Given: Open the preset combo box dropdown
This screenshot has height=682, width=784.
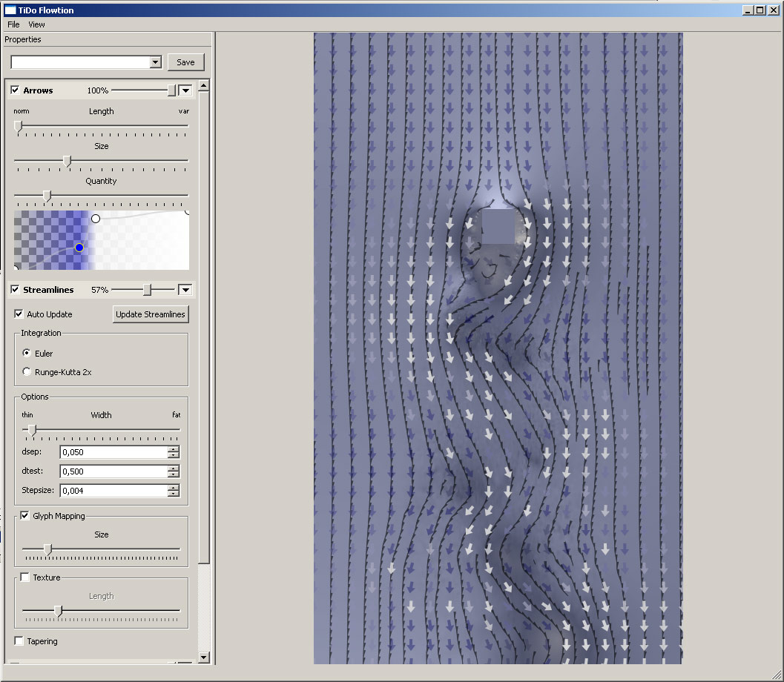Looking at the screenshot, I should pos(156,63).
